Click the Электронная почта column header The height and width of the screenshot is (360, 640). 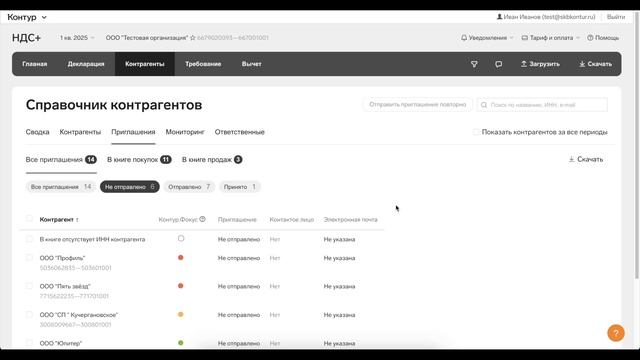tap(350, 220)
